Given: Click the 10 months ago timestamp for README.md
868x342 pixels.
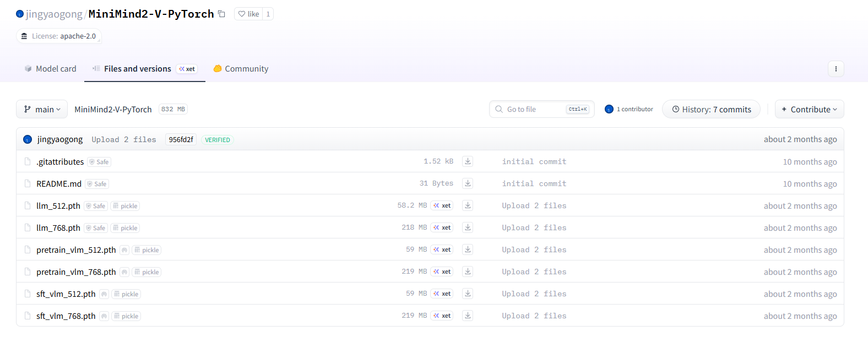Looking at the screenshot, I should point(810,184).
